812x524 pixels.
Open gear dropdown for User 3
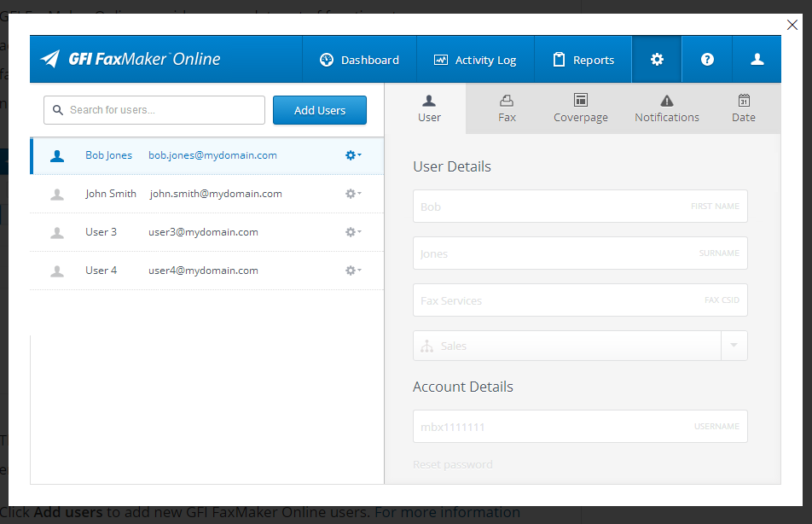[353, 231]
